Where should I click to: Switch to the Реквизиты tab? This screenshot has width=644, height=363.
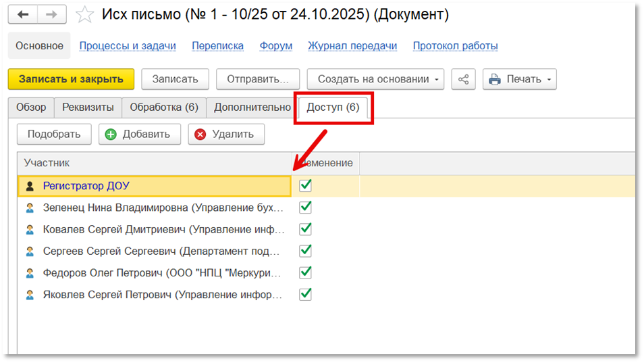click(x=88, y=107)
